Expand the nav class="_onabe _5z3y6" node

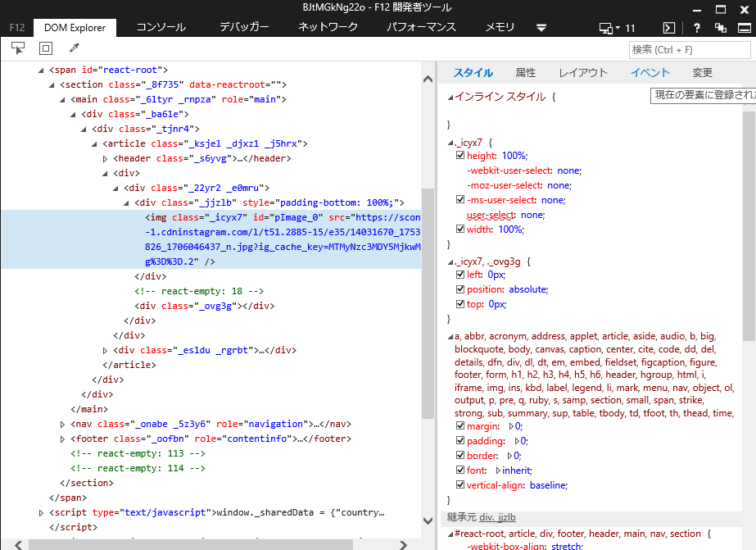click(62, 425)
